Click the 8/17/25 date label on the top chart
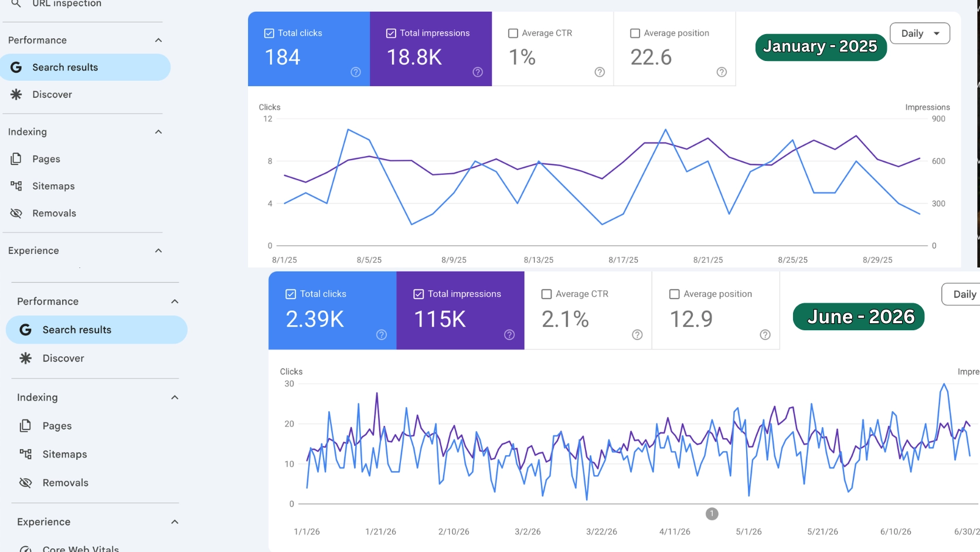The width and height of the screenshot is (980, 552). (623, 260)
